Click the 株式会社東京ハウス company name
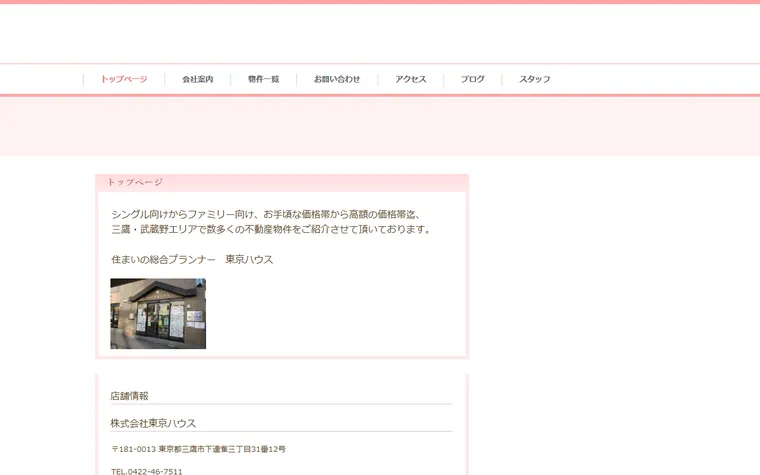This screenshot has height=475, width=760. (153, 423)
